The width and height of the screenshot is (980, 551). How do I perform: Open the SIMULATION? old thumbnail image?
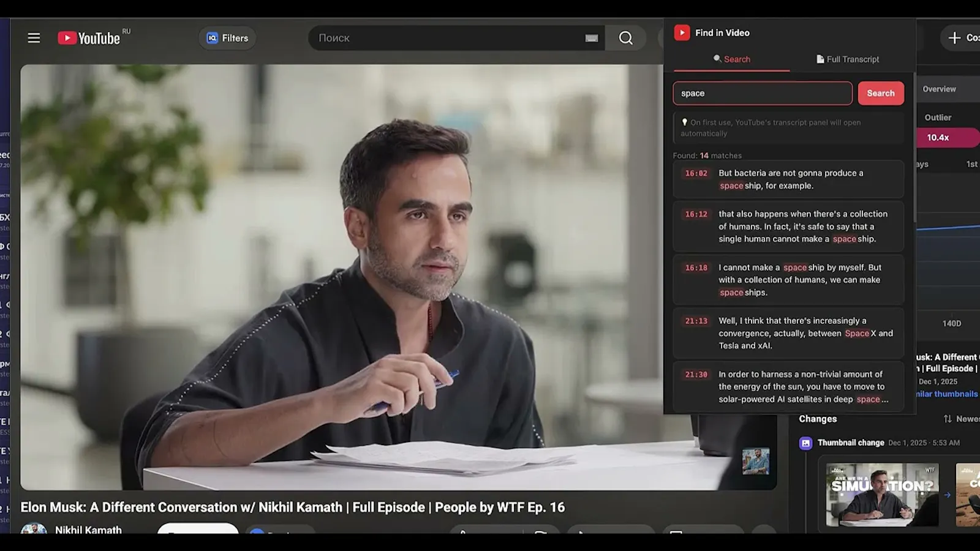(x=882, y=495)
